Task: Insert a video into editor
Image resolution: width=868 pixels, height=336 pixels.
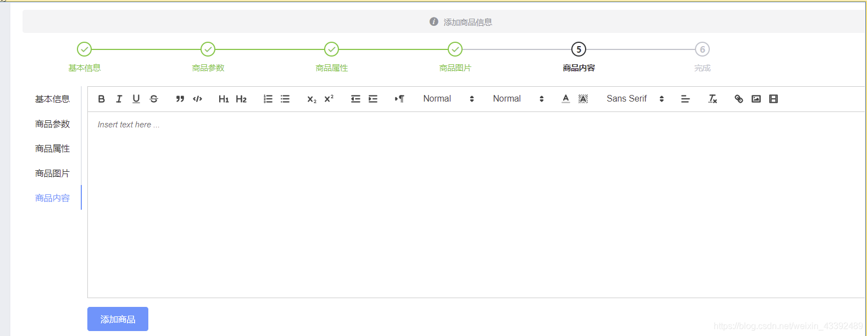Action: point(774,99)
